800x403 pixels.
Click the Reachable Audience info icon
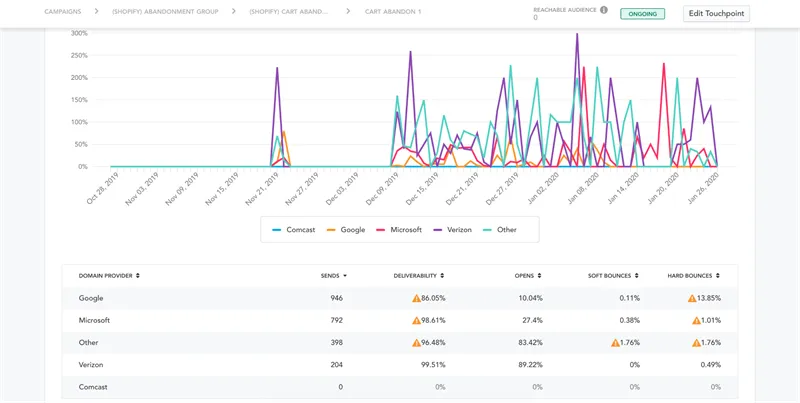[x=604, y=10]
